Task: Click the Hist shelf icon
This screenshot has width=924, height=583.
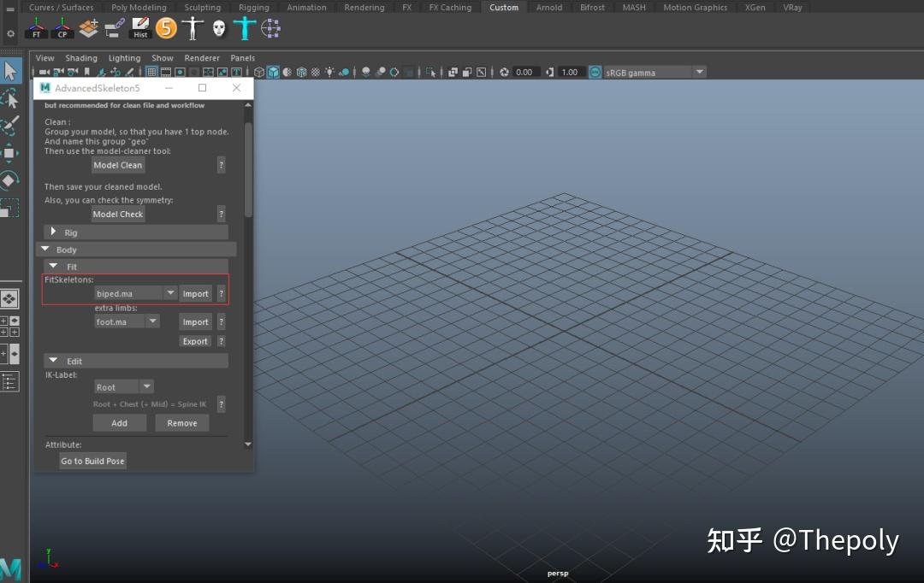Action: 140,28
